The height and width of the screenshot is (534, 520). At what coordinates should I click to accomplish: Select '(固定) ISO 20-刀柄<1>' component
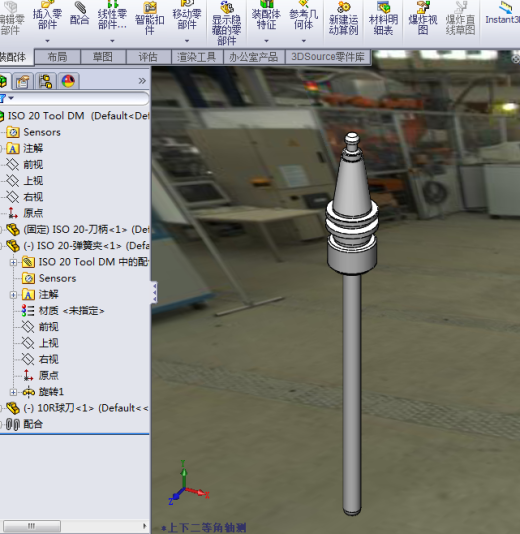click(78, 230)
